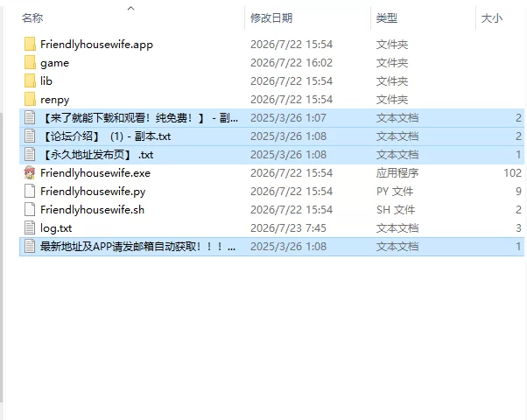The height and width of the screenshot is (420, 527).
Task: Click the date 2026/7/23 7:45 of log.txt
Action: [x=288, y=228]
